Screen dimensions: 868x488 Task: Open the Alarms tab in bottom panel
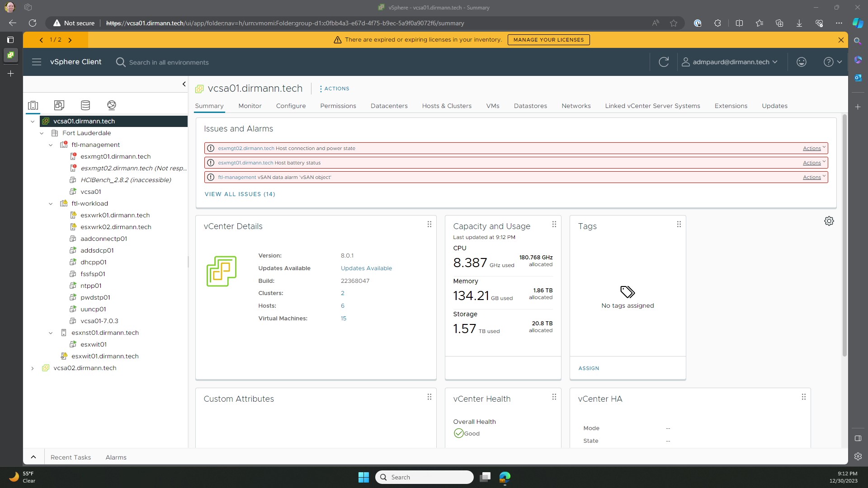[116, 457]
